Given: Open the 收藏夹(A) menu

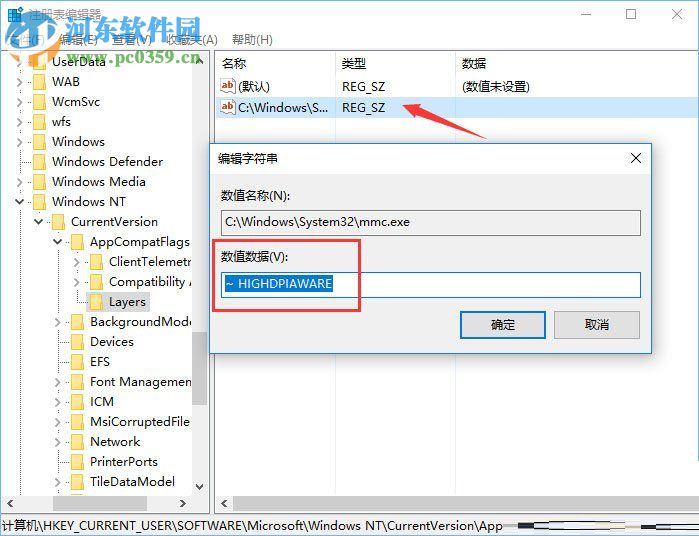Looking at the screenshot, I should click(192, 40).
